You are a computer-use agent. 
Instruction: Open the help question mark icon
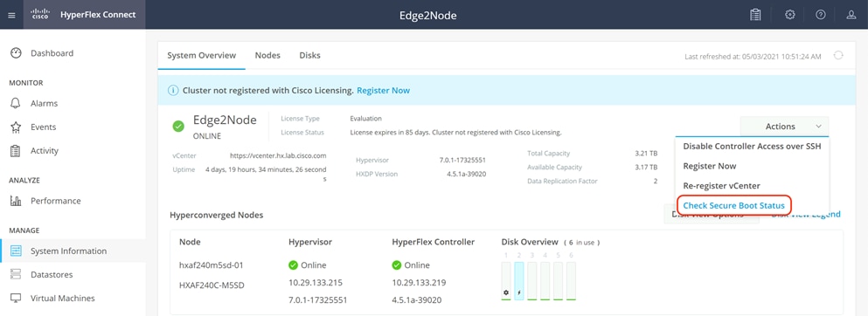click(821, 15)
